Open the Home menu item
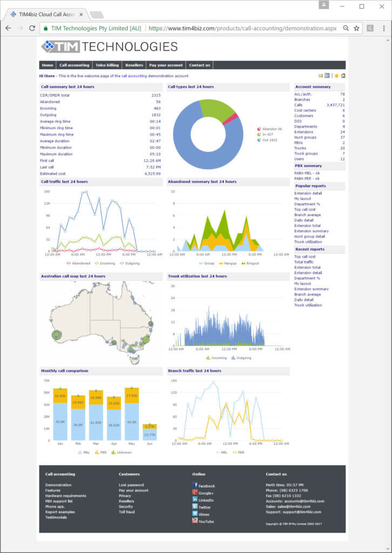This screenshot has height=553, width=392. point(48,65)
